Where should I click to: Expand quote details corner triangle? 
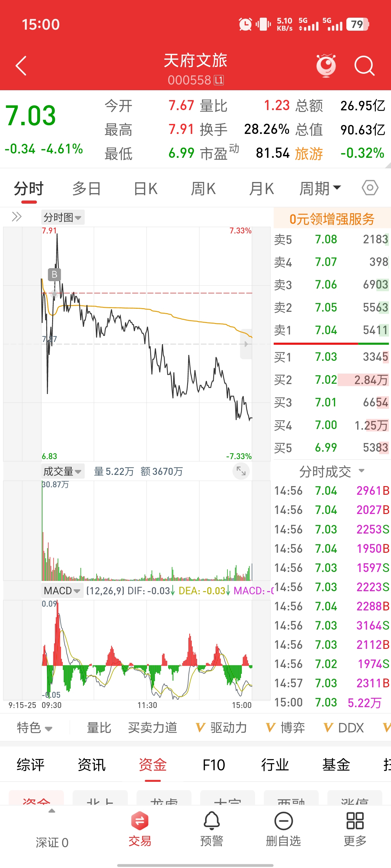tap(387, 165)
